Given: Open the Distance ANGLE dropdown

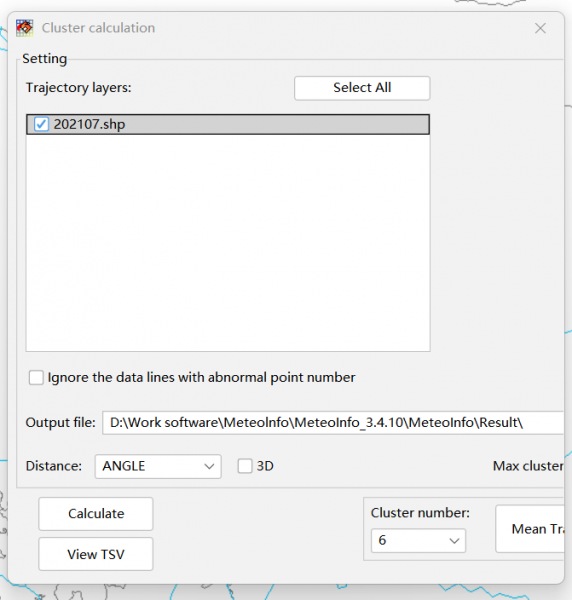Looking at the screenshot, I should (158, 466).
